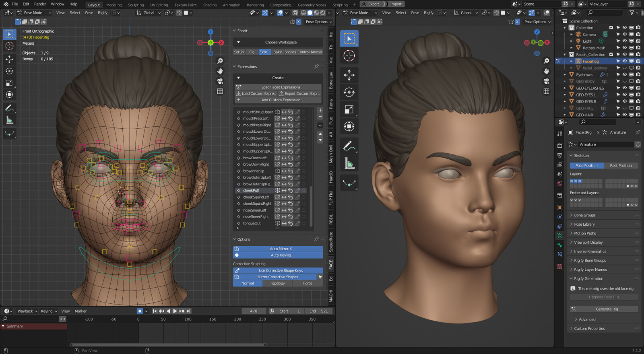Select the Annotate tool in left viewport
This screenshot has width=644, height=354.
point(9,108)
